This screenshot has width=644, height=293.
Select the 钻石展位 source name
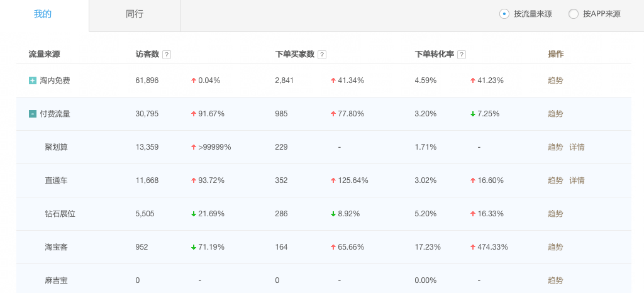point(60,214)
